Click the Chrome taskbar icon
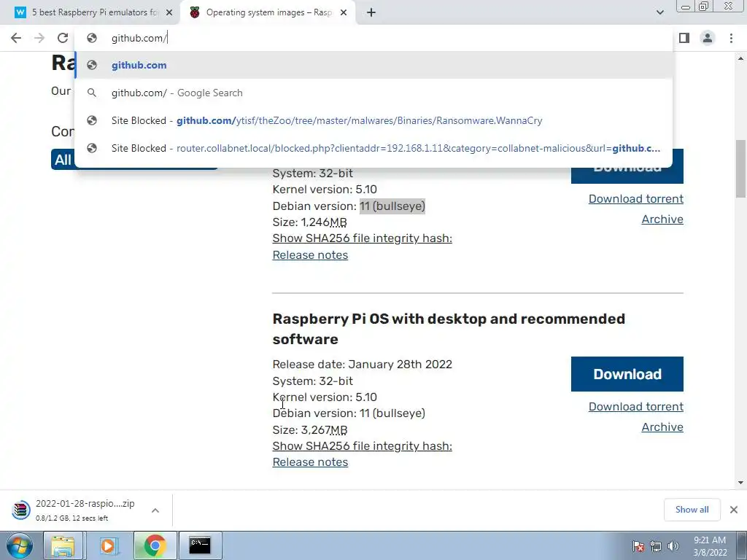 tap(155, 545)
